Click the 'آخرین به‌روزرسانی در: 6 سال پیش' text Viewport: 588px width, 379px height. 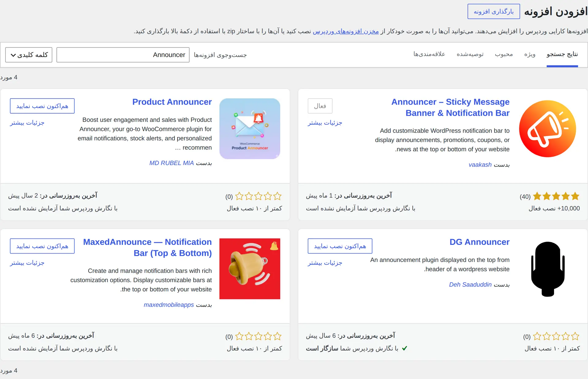click(351, 336)
